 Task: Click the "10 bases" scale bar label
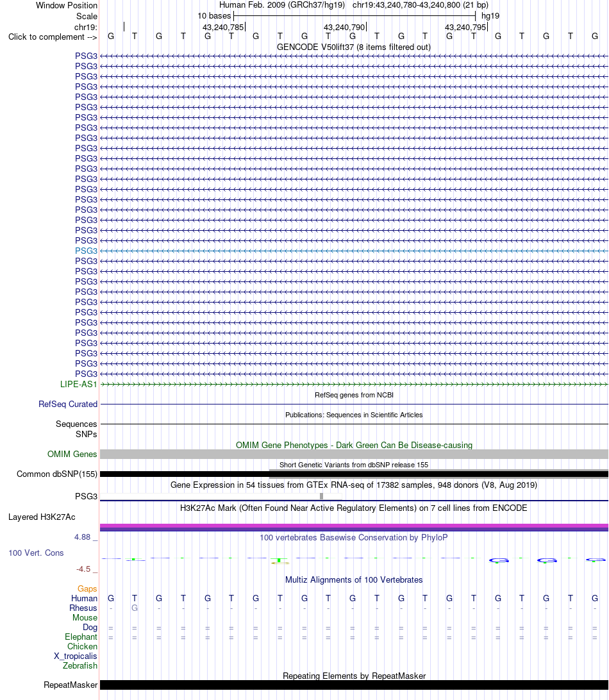pos(214,15)
